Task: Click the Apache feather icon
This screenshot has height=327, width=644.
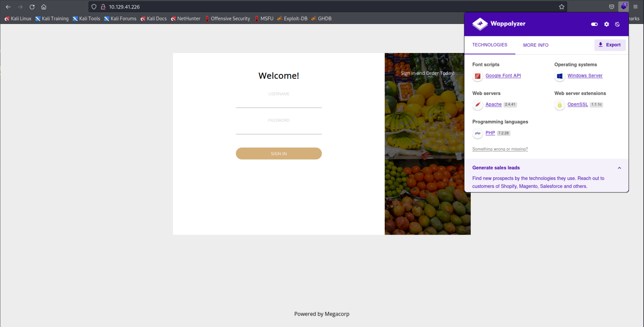Action: [478, 105]
